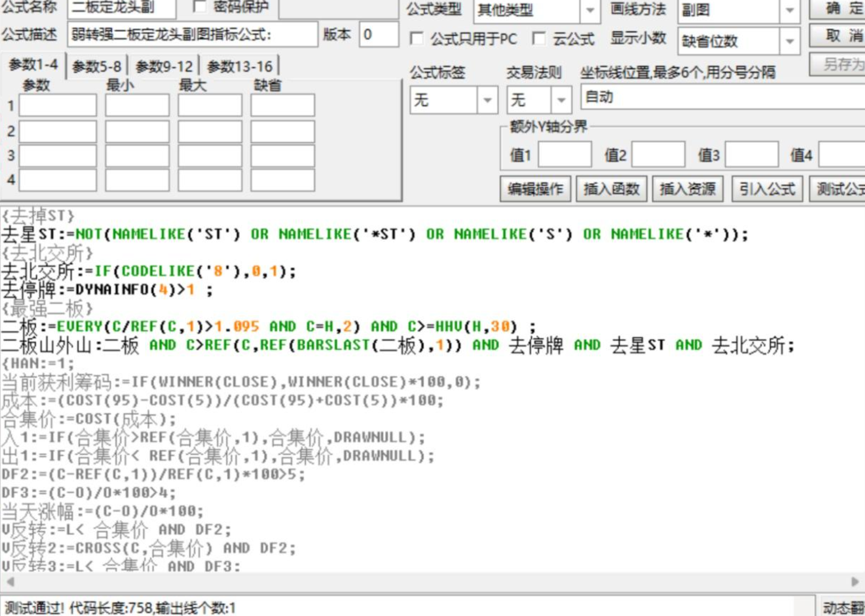Screen dimensions: 865x616
Task: Run the 测试公式 button
Action: pos(838,189)
